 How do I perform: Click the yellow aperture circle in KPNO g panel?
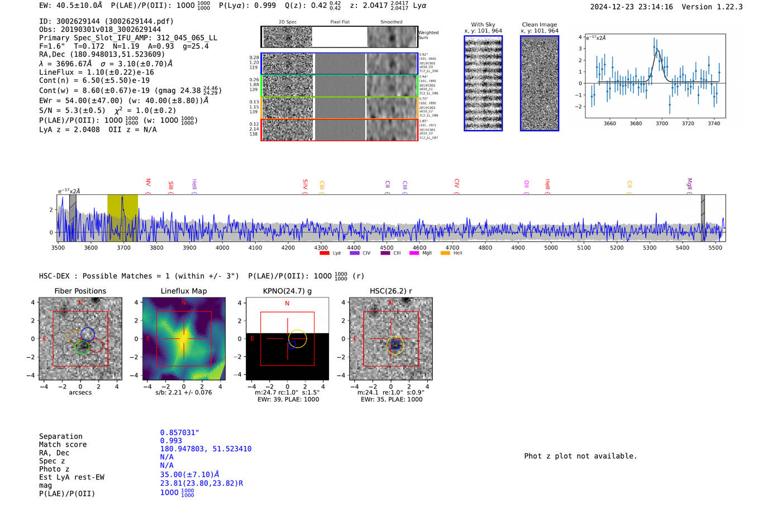298,338
